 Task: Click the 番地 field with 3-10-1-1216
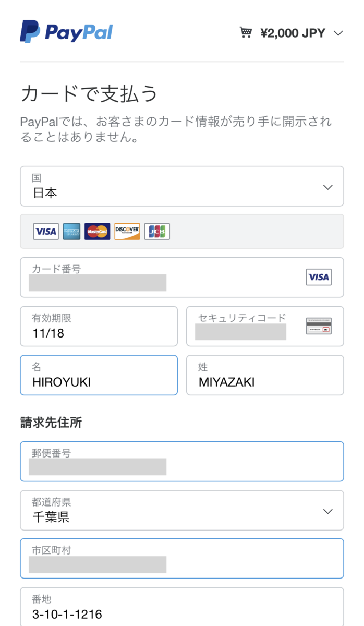[x=182, y=607]
